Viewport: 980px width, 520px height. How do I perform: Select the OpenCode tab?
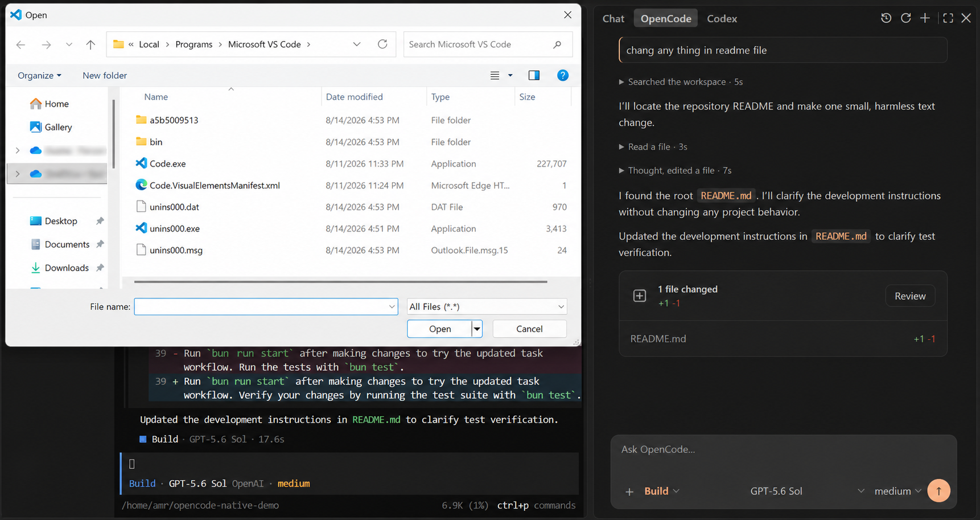(x=666, y=19)
